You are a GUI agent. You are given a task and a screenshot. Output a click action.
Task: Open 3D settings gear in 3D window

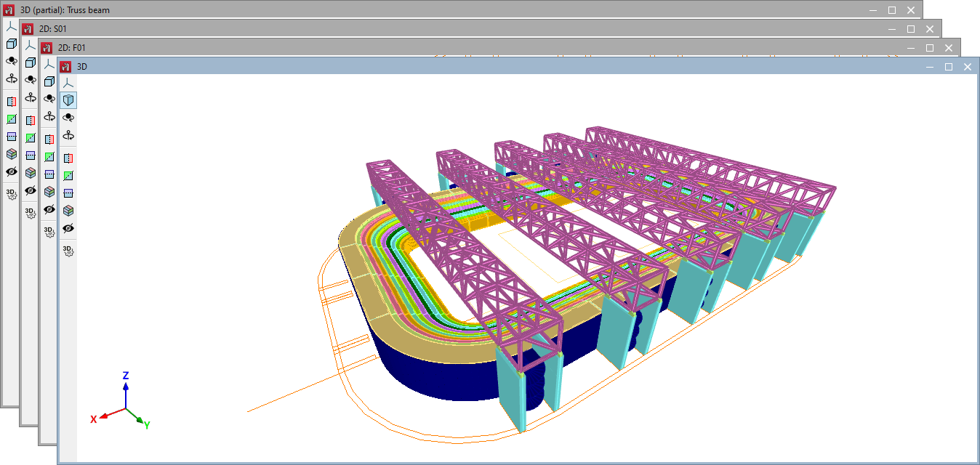[68, 251]
